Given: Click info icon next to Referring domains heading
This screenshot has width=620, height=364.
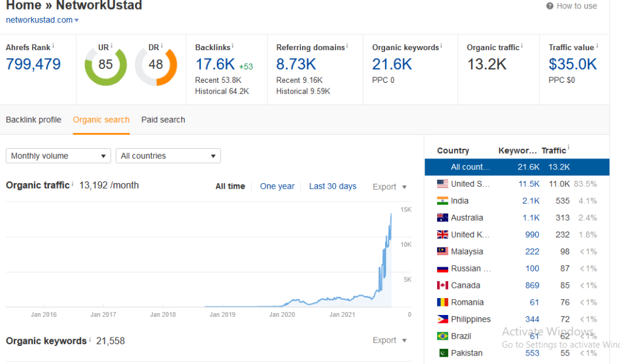Looking at the screenshot, I should (x=347, y=46).
